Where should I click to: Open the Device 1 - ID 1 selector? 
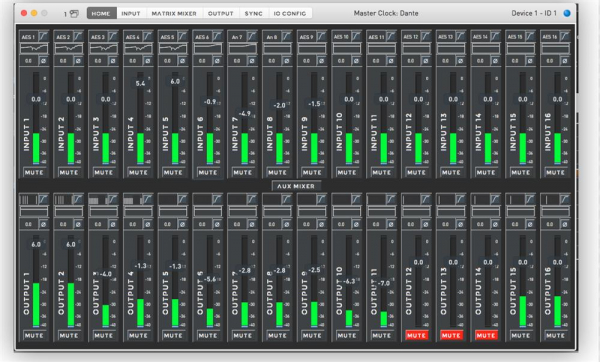pyautogui.click(x=534, y=13)
